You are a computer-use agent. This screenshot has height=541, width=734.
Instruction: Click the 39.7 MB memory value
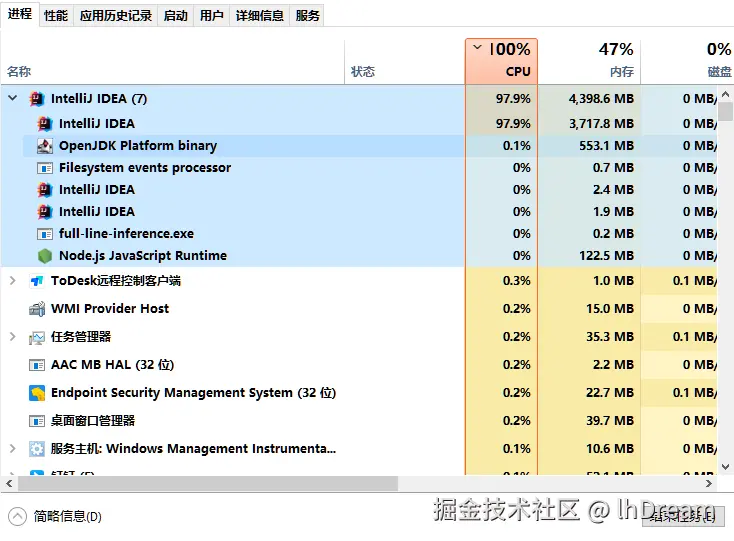click(x=610, y=421)
